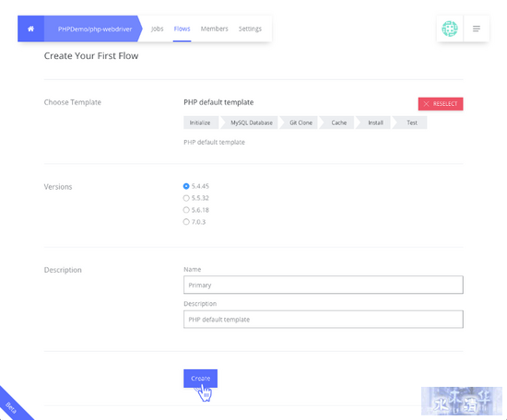
Task: Submit with the Create button
Action: pos(200,379)
